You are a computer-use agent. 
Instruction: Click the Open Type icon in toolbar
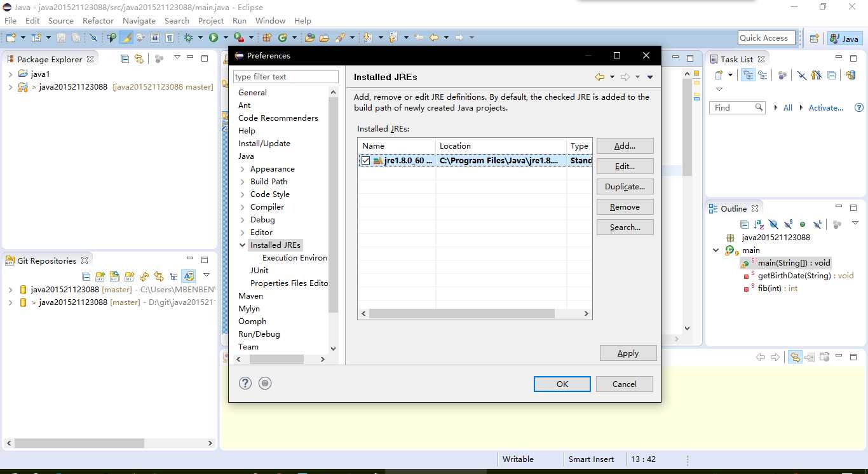309,38
